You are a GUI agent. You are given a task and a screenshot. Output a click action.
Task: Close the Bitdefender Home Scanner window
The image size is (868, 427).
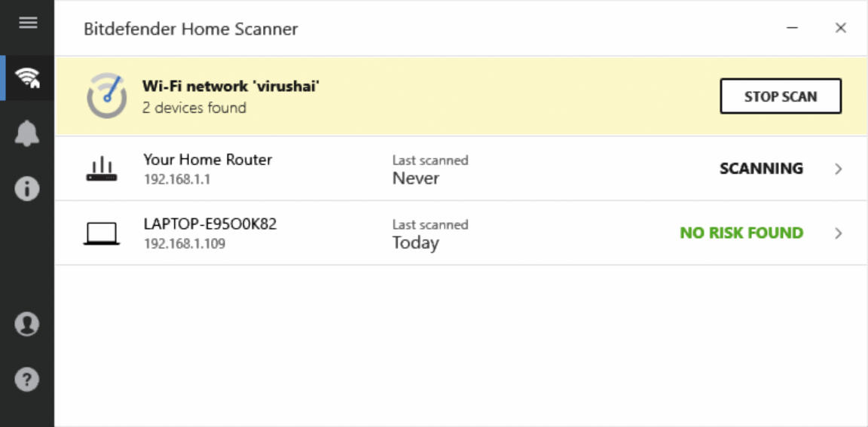(x=841, y=28)
